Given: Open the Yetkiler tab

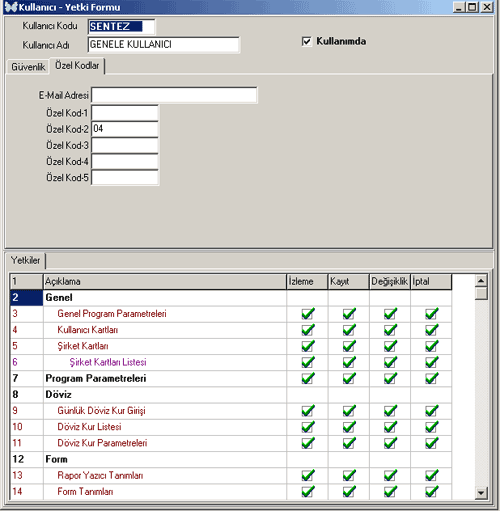Looking at the screenshot, I should 25,260.
